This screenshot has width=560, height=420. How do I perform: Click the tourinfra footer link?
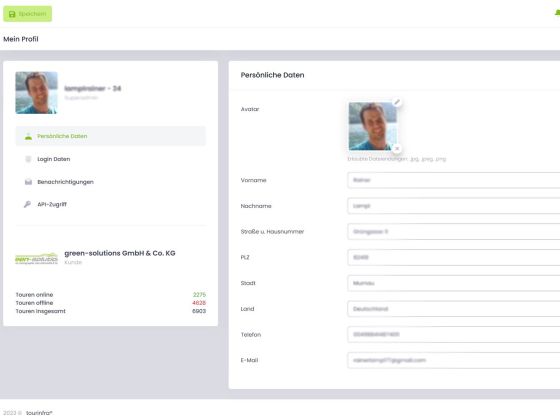point(39,413)
